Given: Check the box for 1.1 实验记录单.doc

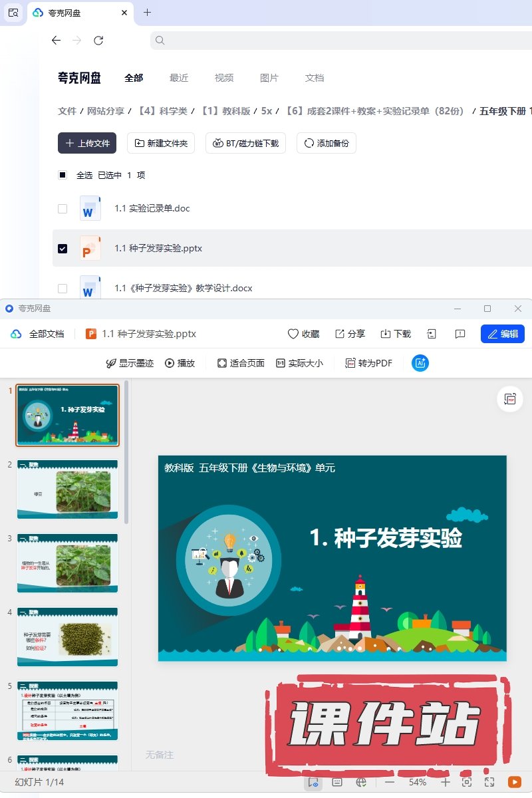Looking at the screenshot, I should [63, 208].
